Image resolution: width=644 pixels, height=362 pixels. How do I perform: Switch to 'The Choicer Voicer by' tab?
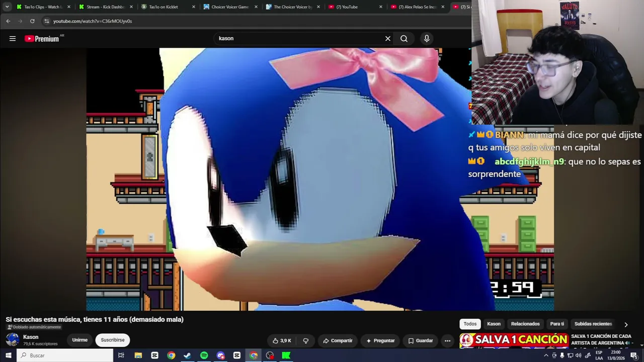[292, 7]
